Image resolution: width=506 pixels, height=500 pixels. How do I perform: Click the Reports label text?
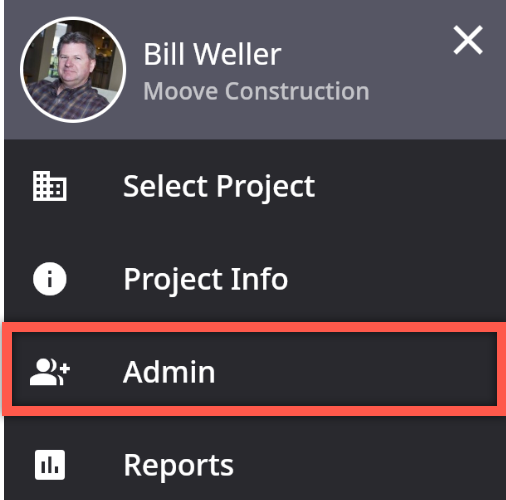tap(179, 466)
